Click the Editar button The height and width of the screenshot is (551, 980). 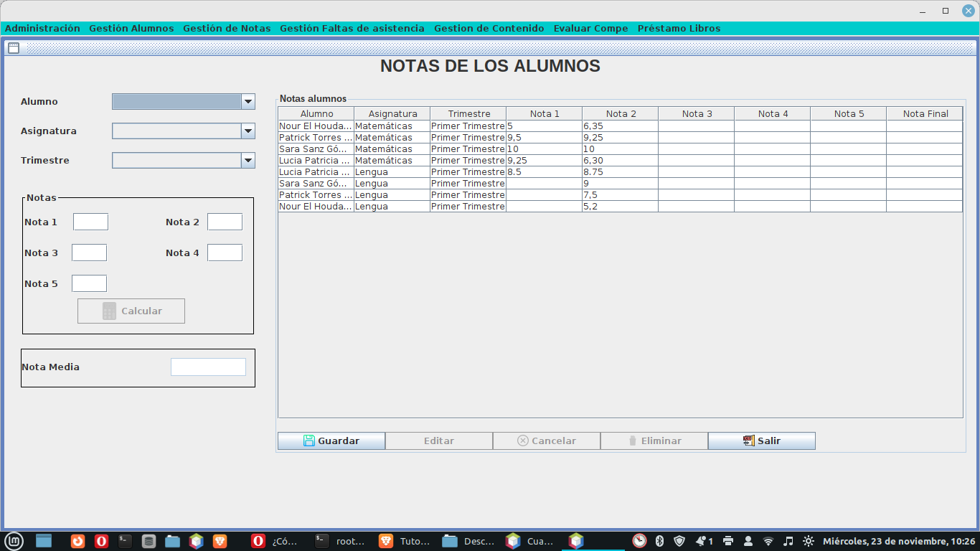(439, 441)
